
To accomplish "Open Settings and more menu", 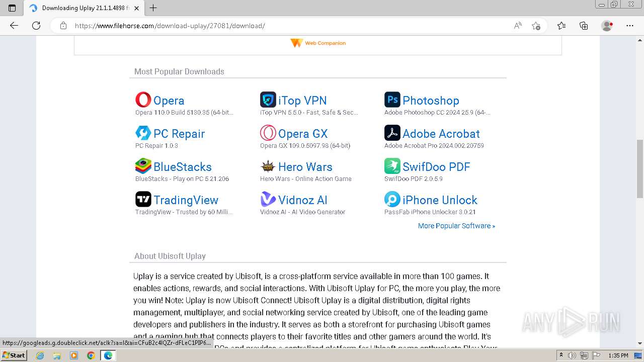I will tap(630, 26).
